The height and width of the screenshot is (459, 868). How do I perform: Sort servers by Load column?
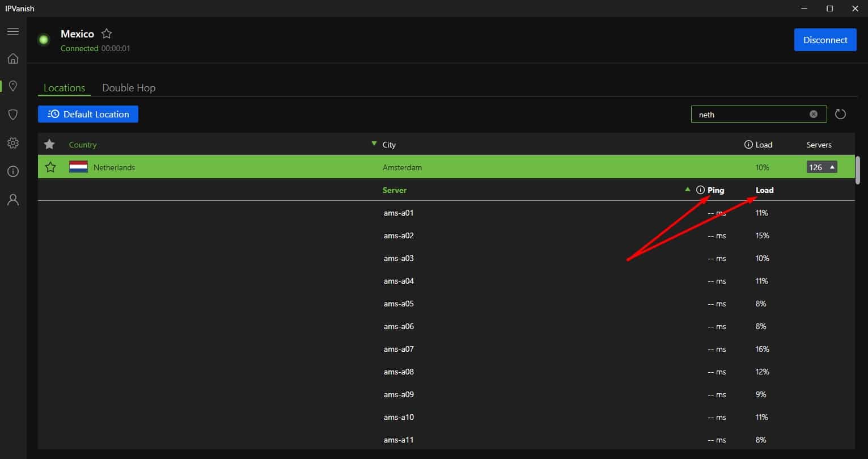coord(764,190)
